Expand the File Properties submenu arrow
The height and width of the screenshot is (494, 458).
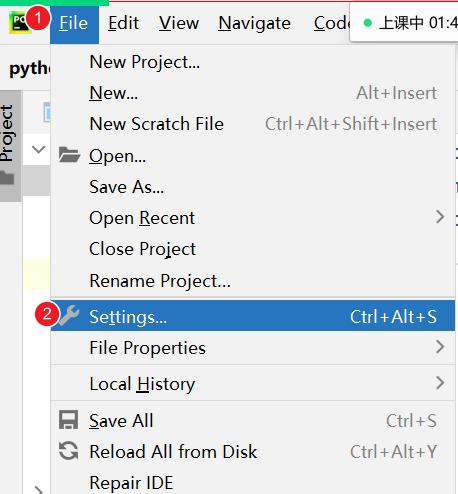[x=440, y=347]
